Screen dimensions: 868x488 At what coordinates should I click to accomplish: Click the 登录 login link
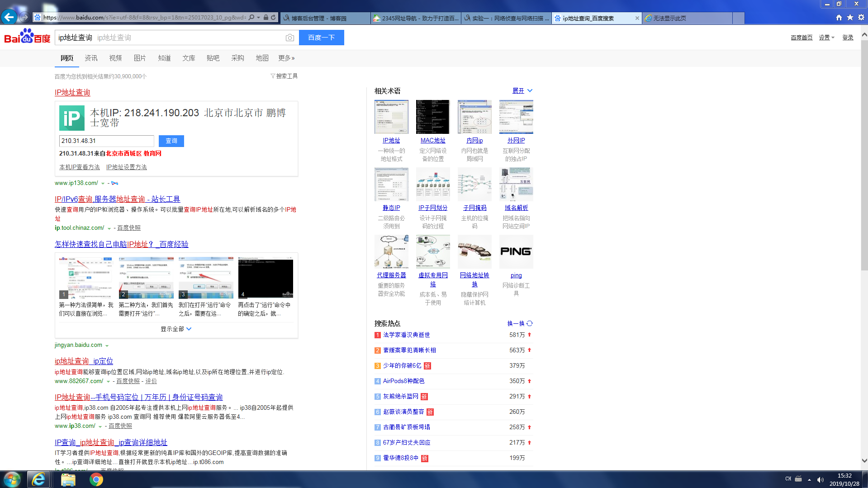coord(848,38)
